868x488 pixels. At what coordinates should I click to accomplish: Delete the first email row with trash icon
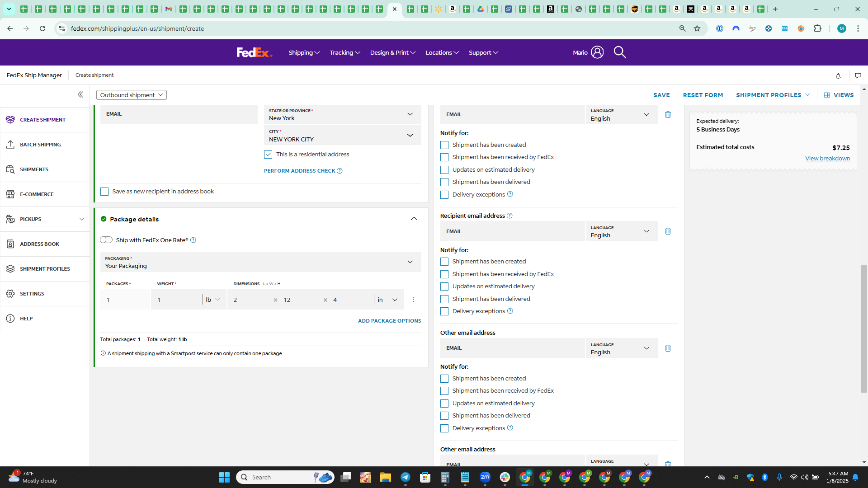[x=668, y=115]
